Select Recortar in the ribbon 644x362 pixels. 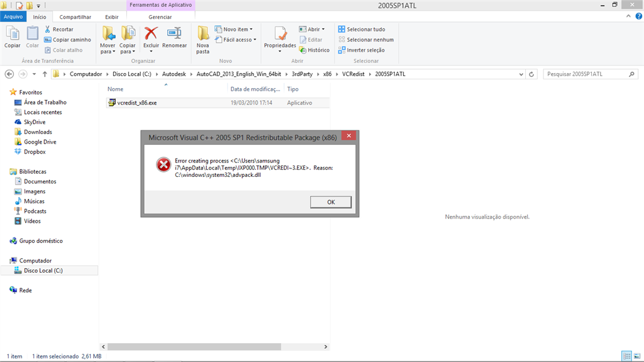[x=58, y=29]
